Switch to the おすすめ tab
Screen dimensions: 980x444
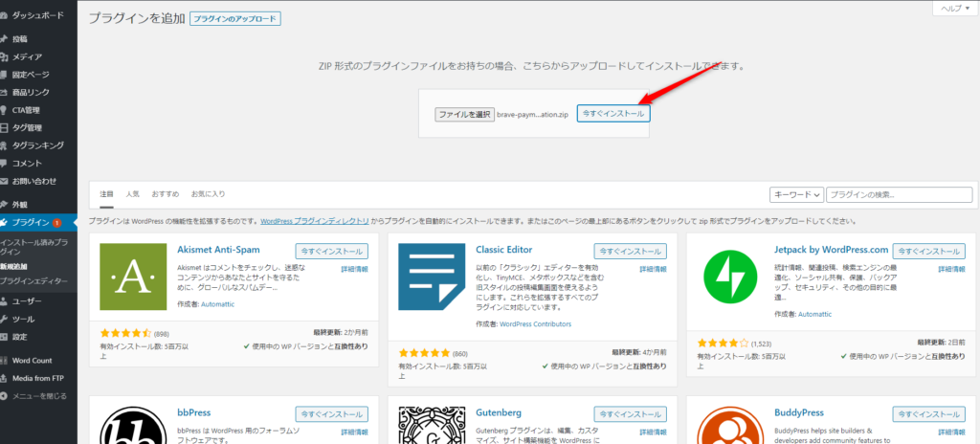coord(165,194)
